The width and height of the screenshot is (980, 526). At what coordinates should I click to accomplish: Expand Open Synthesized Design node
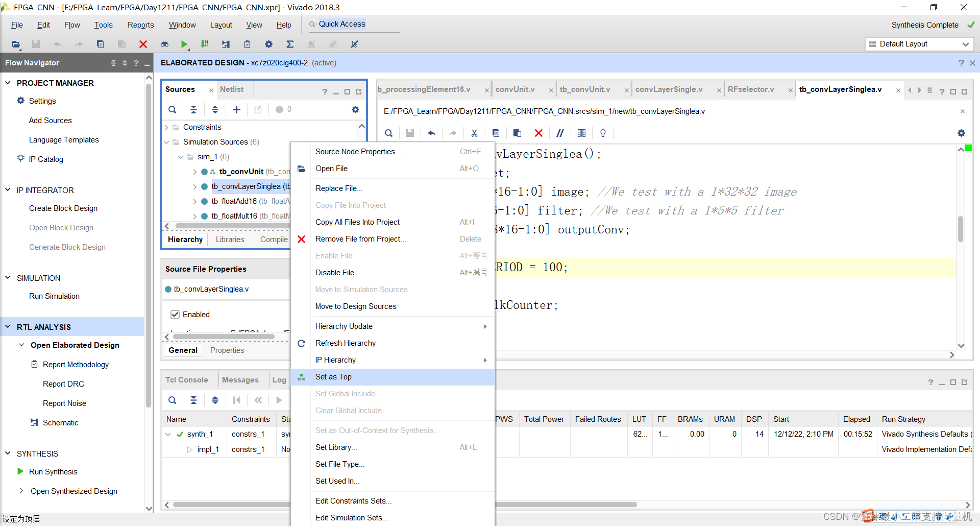point(21,491)
